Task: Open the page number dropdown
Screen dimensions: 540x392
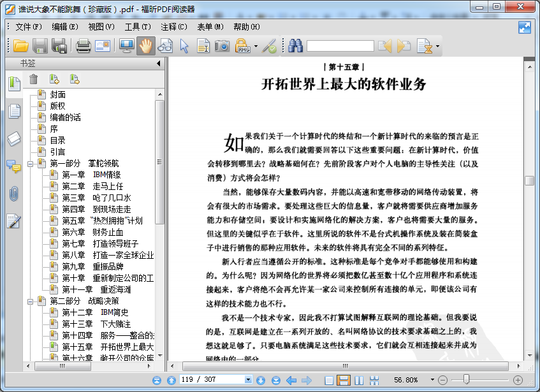Action: coord(248,379)
